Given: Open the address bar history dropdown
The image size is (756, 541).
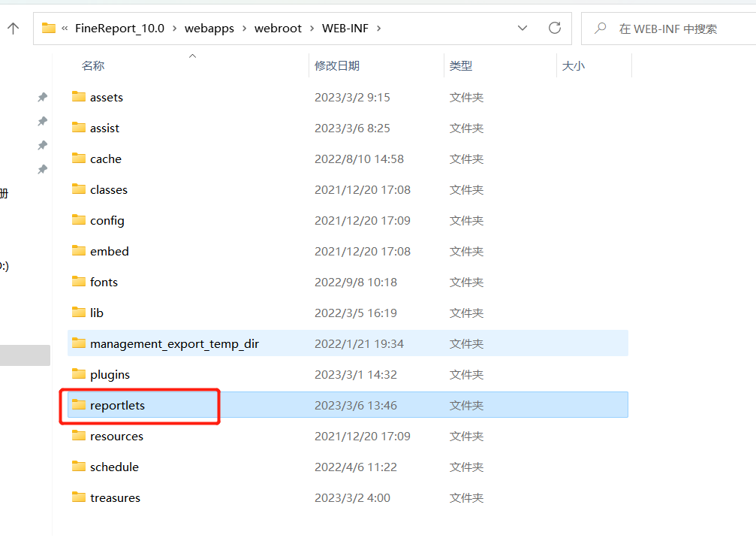Looking at the screenshot, I should tap(523, 29).
